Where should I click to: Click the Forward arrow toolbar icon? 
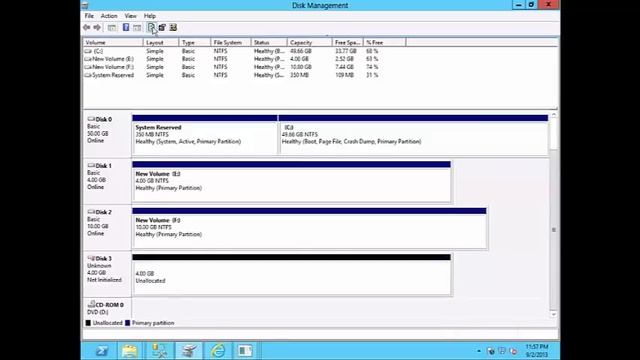pos(97,27)
